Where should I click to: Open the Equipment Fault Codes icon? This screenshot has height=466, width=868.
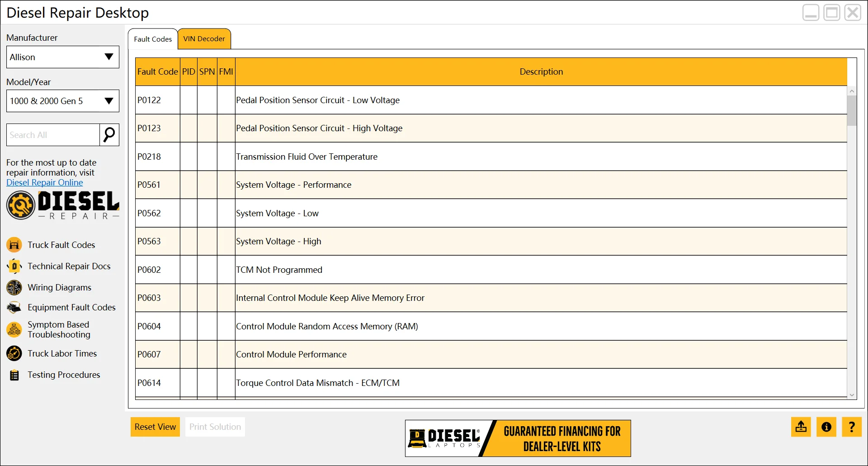pos(14,307)
